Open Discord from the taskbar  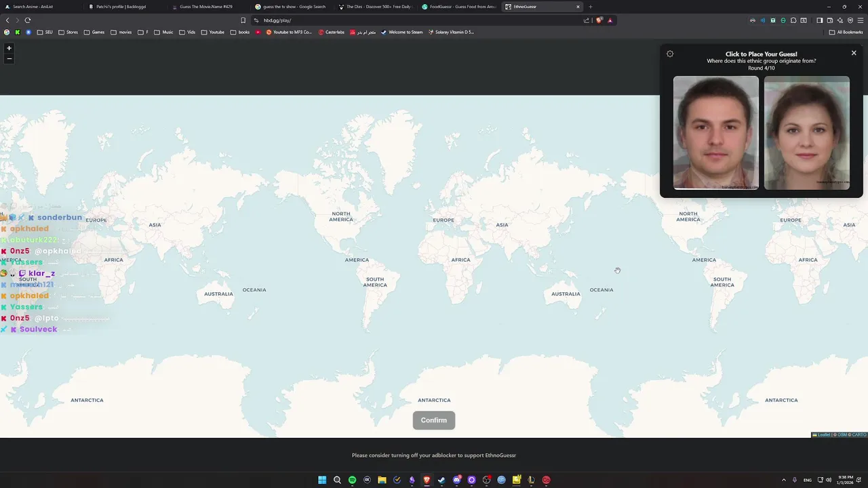click(x=457, y=480)
